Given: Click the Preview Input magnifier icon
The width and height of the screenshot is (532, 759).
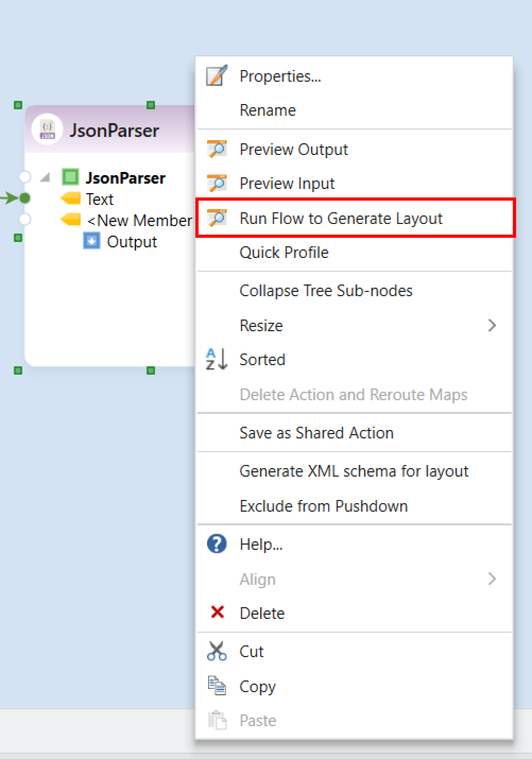Looking at the screenshot, I should [x=217, y=183].
